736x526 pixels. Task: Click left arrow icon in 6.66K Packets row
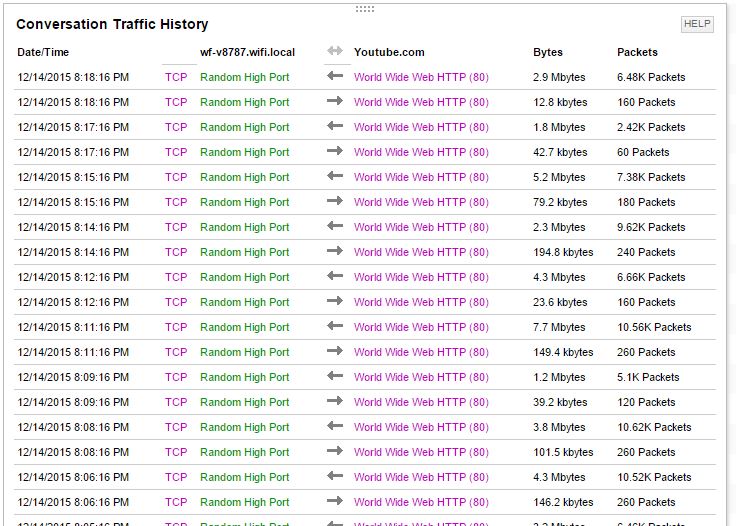(335, 275)
